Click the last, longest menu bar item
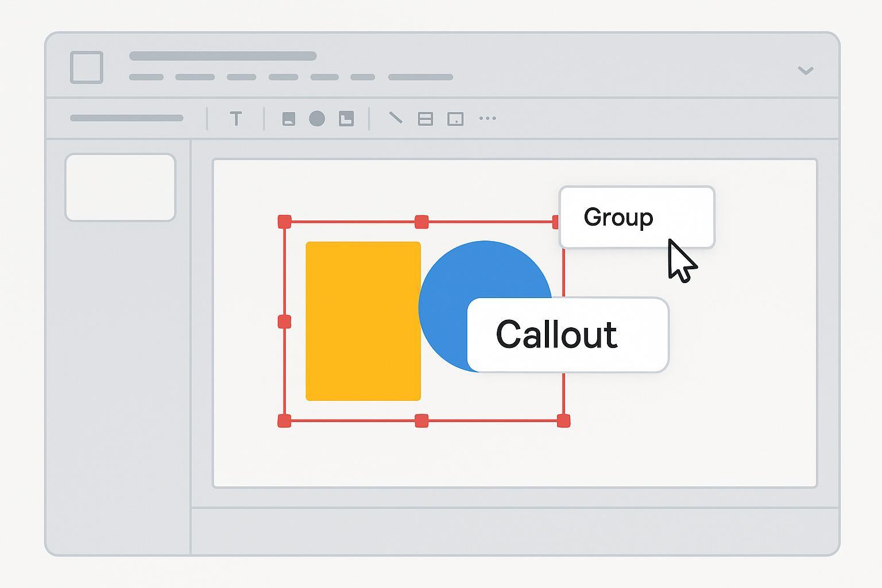 [420, 77]
